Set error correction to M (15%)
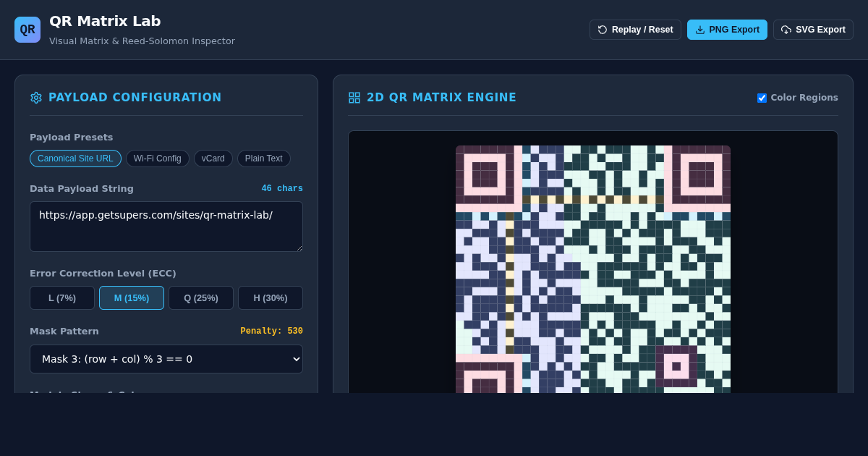The width and height of the screenshot is (868, 456). 132,298
